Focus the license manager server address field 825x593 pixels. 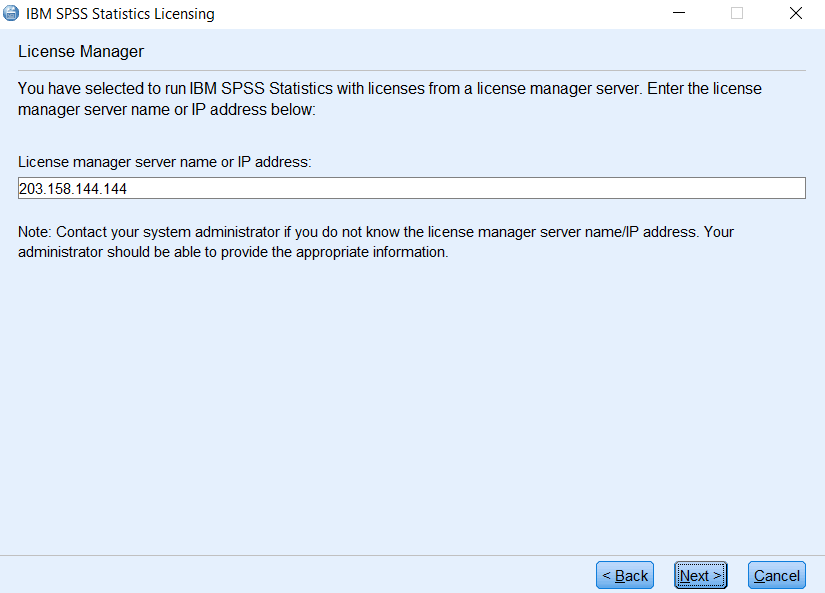pos(411,188)
